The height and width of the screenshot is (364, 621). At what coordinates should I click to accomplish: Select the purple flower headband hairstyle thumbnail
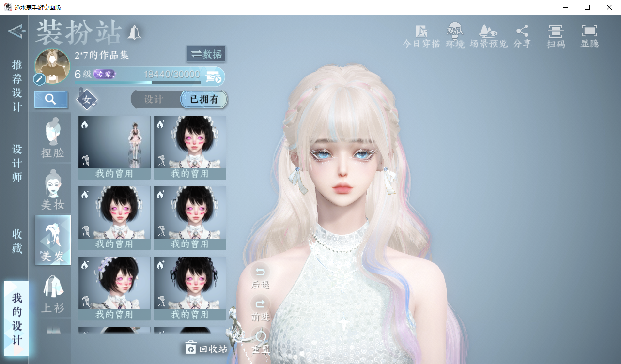[114, 288]
